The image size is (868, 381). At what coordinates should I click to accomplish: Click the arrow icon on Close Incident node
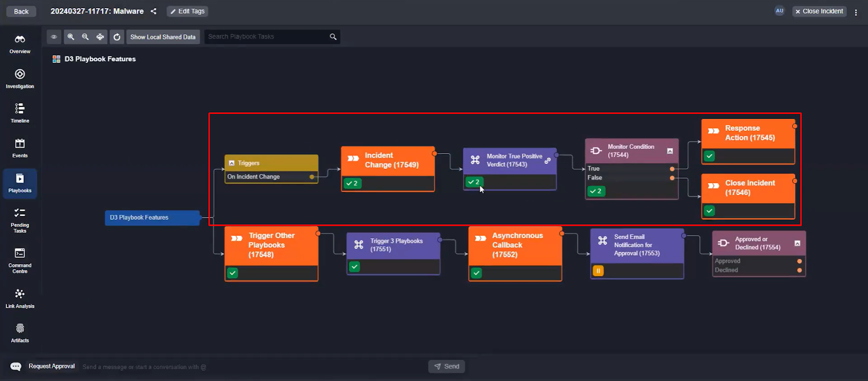pyautogui.click(x=713, y=186)
